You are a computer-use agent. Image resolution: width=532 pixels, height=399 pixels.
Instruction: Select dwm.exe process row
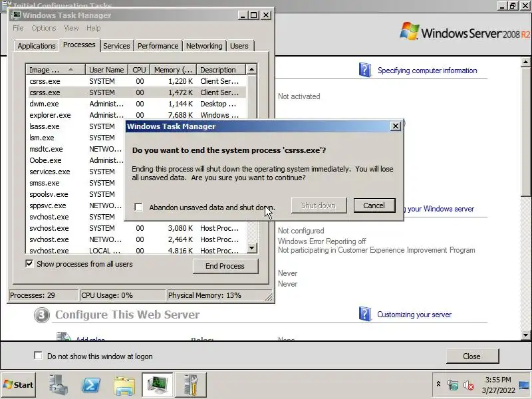136,104
